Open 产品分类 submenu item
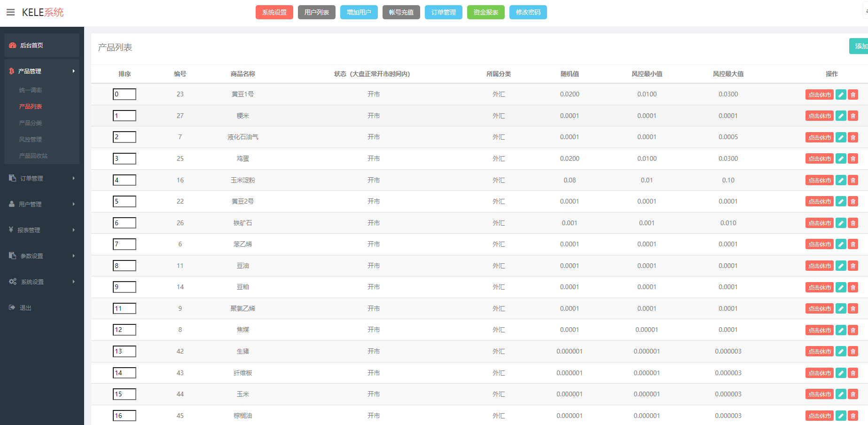The image size is (868, 425). (x=31, y=123)
